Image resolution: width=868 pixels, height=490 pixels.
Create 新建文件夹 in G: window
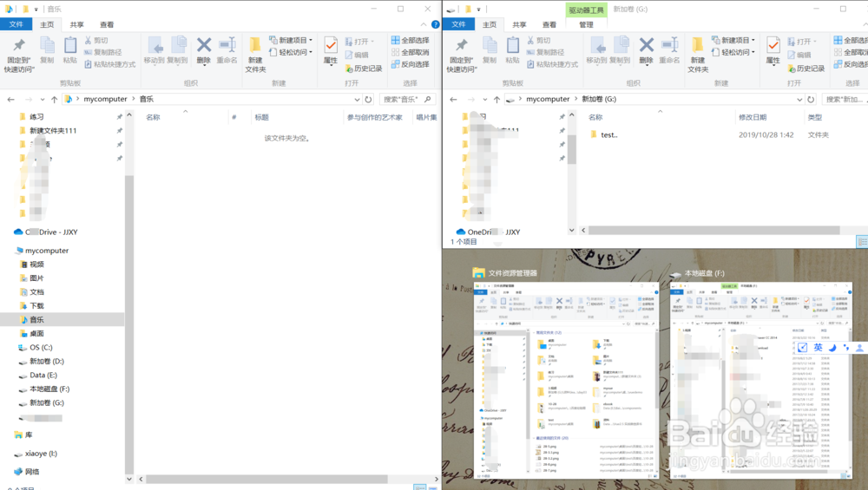[698, 55]
